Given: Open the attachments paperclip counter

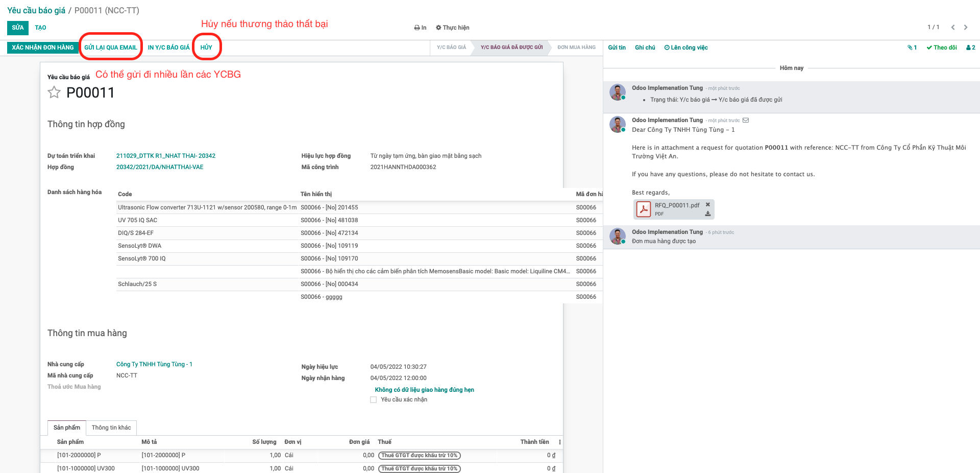Looking at the screenshot, I should pyautogui.click(x=912, y=48).
